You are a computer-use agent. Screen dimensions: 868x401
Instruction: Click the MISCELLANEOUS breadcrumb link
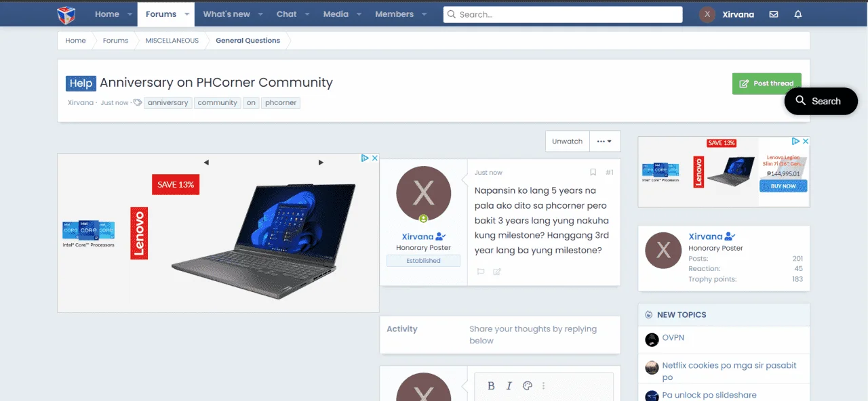tap(172, 41)
